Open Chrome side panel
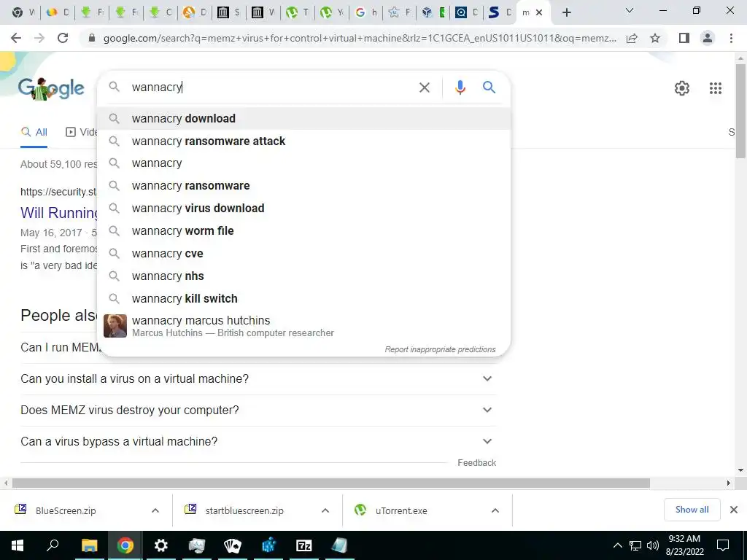747x560 pixels. tap(684, 38)
